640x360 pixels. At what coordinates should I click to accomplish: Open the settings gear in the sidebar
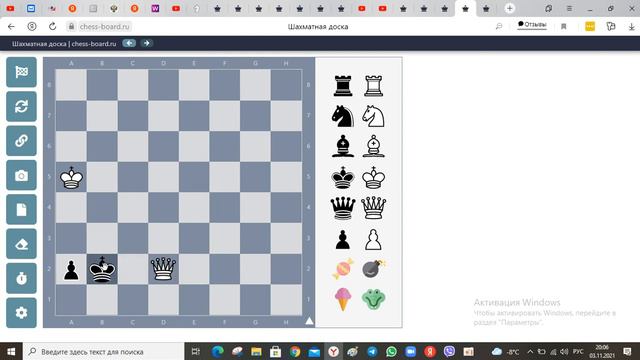(21, 313)
